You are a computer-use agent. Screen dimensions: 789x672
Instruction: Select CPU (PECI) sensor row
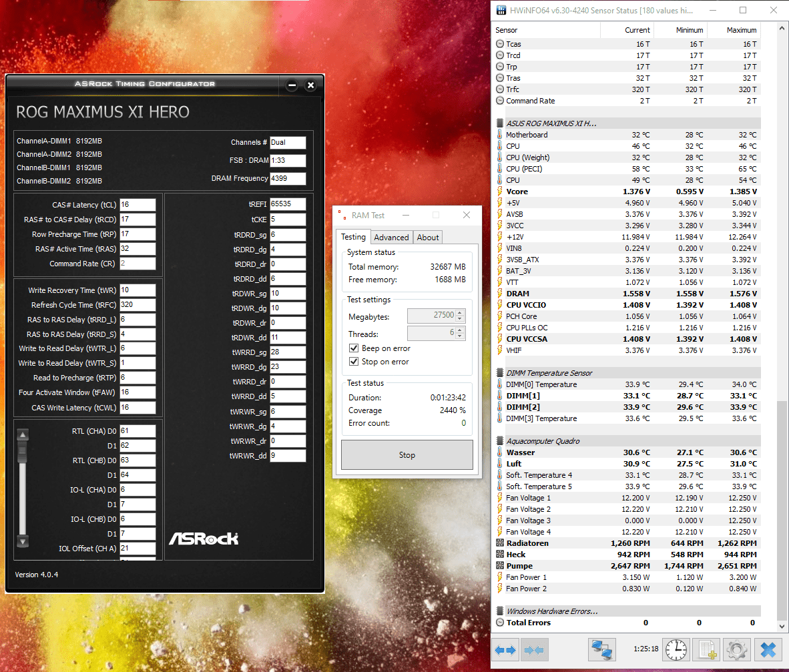tap(627, 169)
